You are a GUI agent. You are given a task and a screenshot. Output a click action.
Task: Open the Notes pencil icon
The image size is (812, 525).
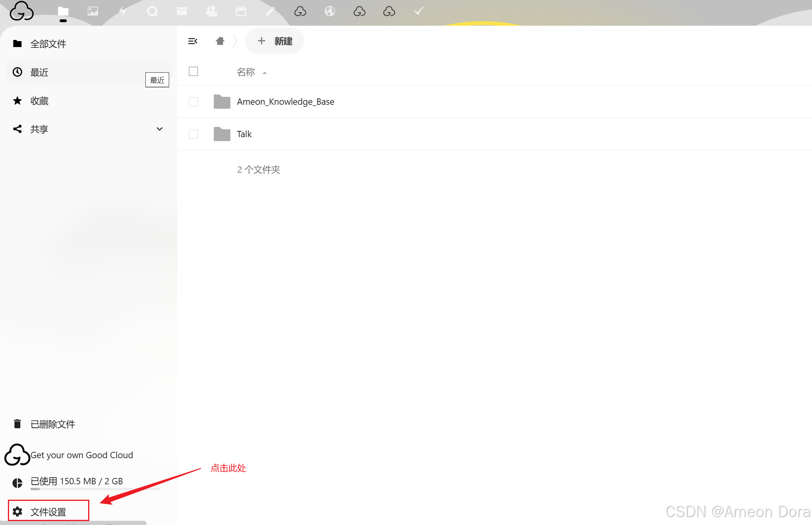[271, 11]
